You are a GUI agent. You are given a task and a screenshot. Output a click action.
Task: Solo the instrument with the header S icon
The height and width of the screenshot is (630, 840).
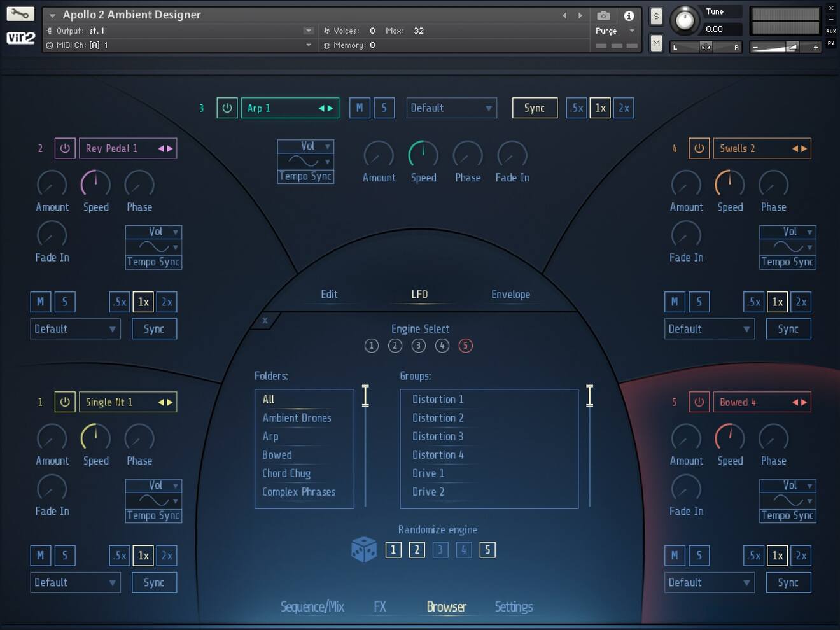point(655,17)
